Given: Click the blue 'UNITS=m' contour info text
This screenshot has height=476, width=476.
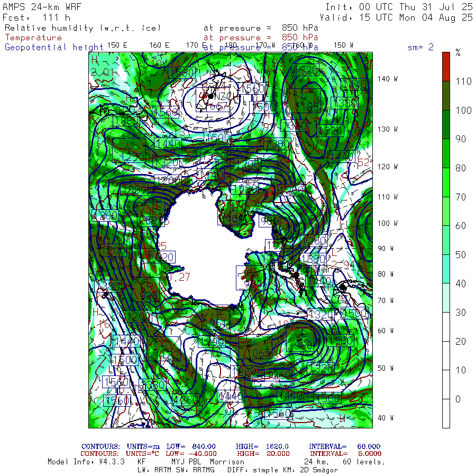Looking at the screenshot, I should [x=143, y=446].
